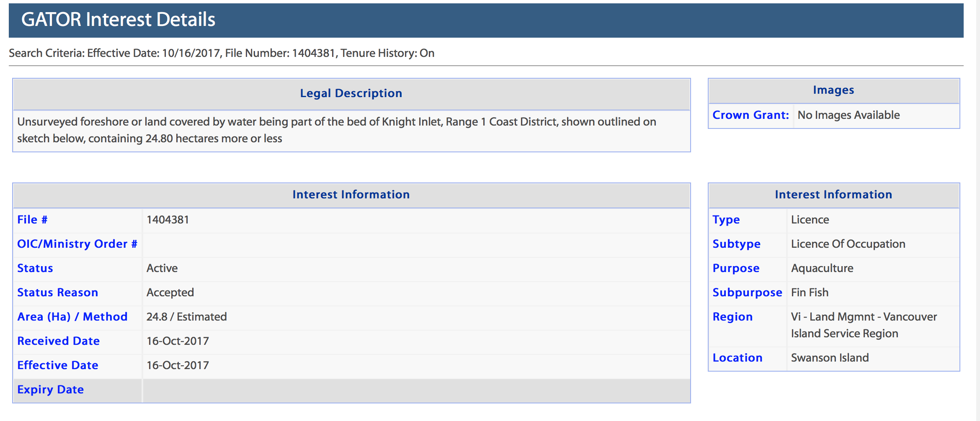
Task: Click the file number value 1404381
Action: [168, 220]
